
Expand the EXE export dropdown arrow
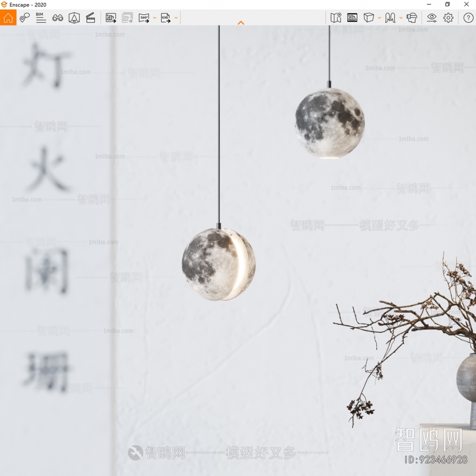coord(176,18)
